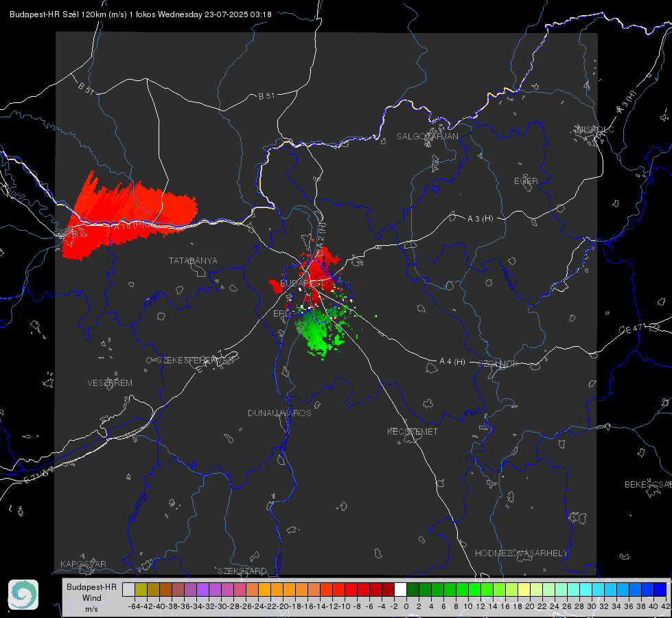Screen dimensions: 672x618
Task: Click the HÓDMEZŐVÁSÁRHELY city label
Action: coord(522,553)
